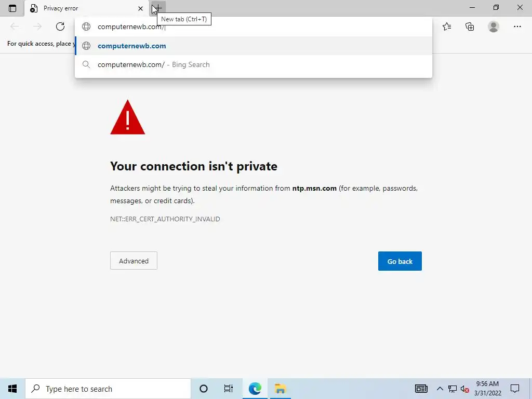Screen dimensions: 532x399
Task: Click the ntp.msn.com bold text
Action: [x=314, y=188]
